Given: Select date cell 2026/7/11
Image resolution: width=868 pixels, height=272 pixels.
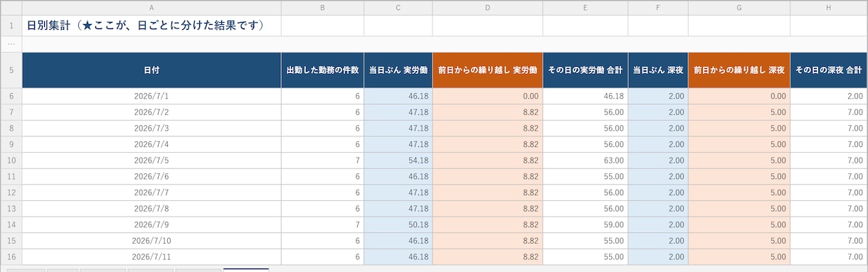Looking at the screenshot, I should pos(152,257).
